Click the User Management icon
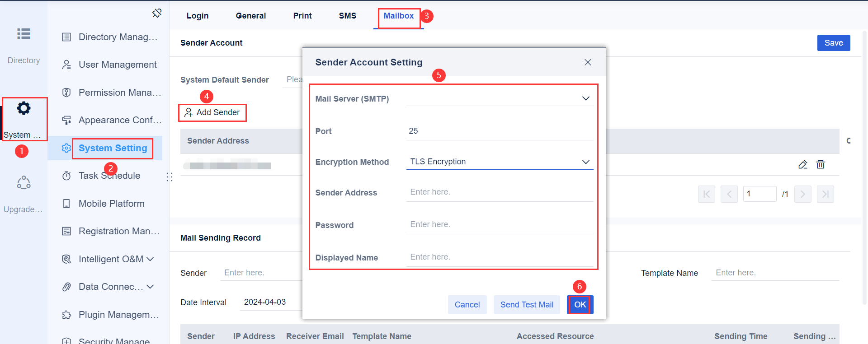868x344 pixels. (x=67, y=65)
